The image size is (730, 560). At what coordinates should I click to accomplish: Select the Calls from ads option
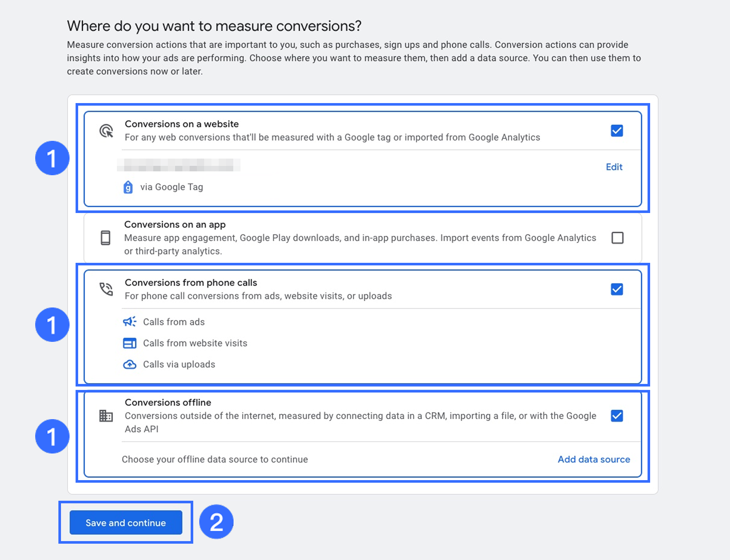173,322
